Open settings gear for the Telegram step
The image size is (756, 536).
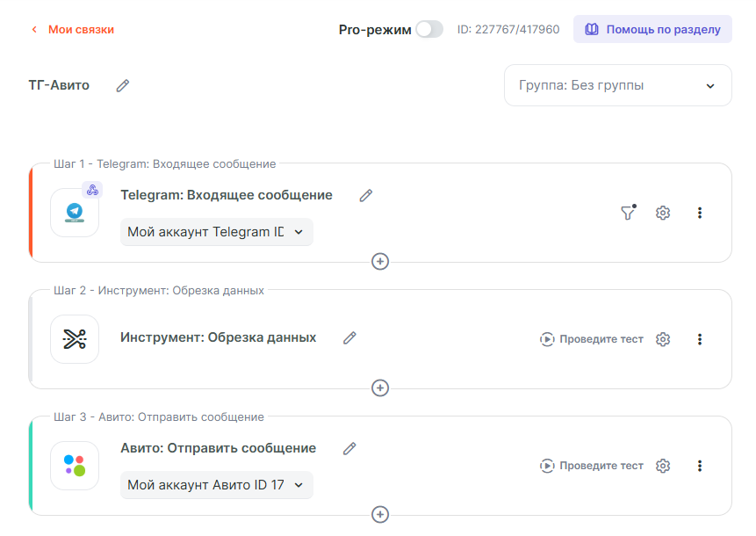coord(663,213)
